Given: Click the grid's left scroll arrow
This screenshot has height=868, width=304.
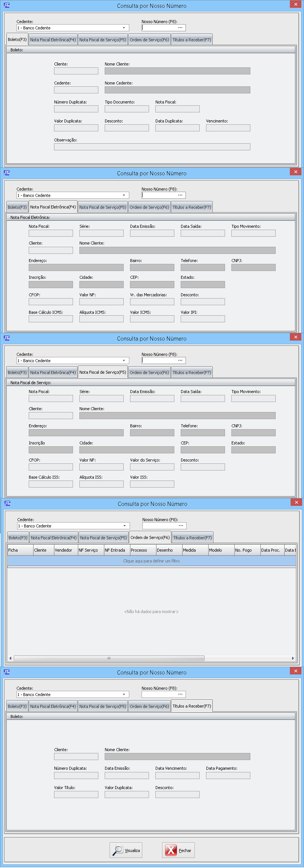Looking at the screenshot, I should point(10,658).
